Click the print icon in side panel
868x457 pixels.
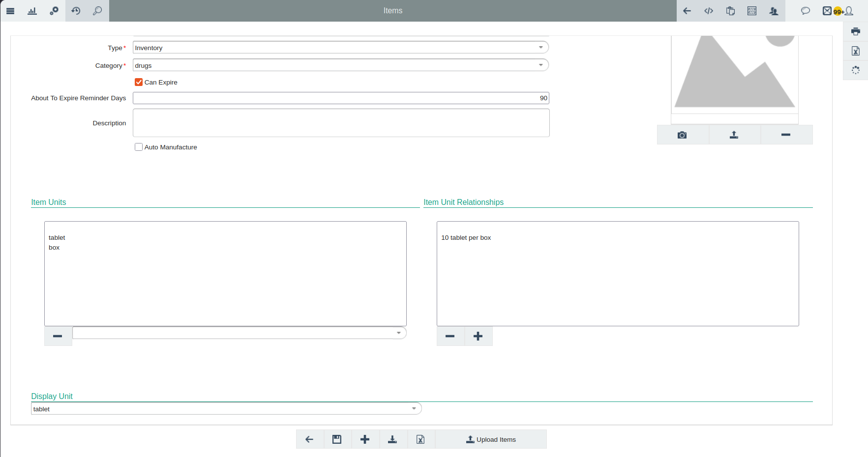856,31
